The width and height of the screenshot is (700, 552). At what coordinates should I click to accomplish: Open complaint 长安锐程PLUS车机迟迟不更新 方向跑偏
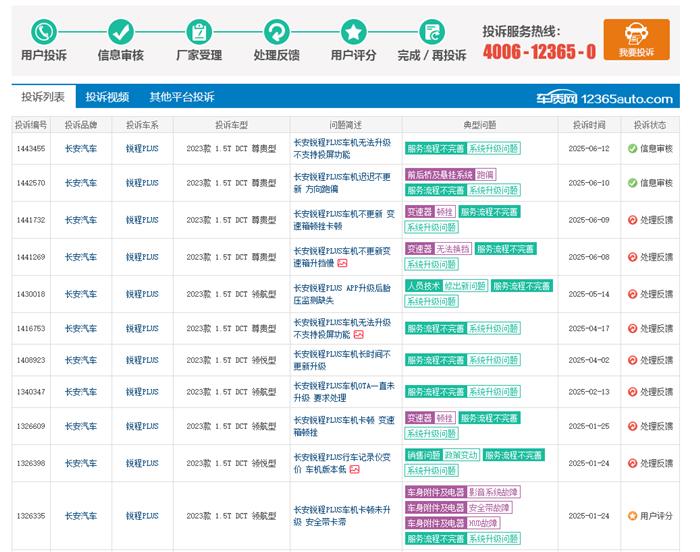(342, 183)
